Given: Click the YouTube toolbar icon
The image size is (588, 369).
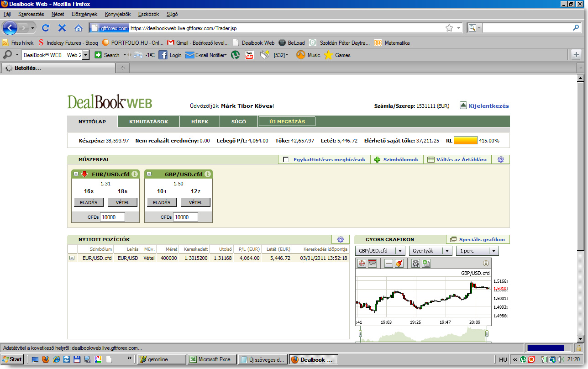Looking at the screenshot, I should point(249,55).
